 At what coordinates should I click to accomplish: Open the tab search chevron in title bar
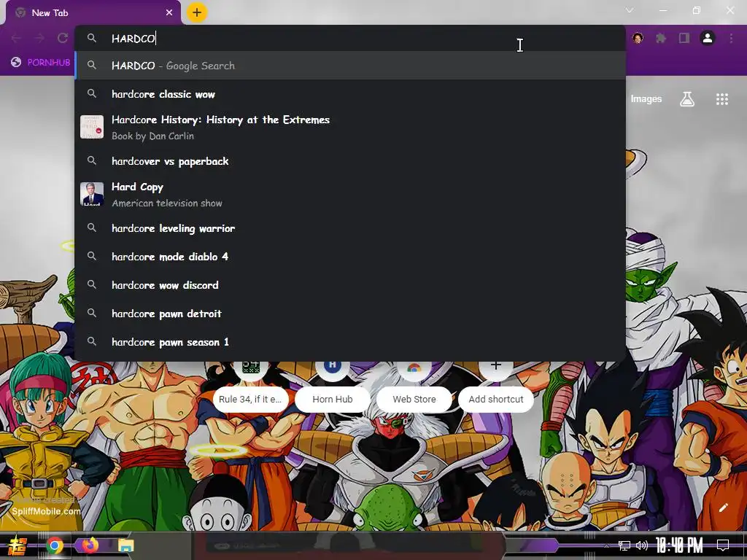(x=630, y=10)
